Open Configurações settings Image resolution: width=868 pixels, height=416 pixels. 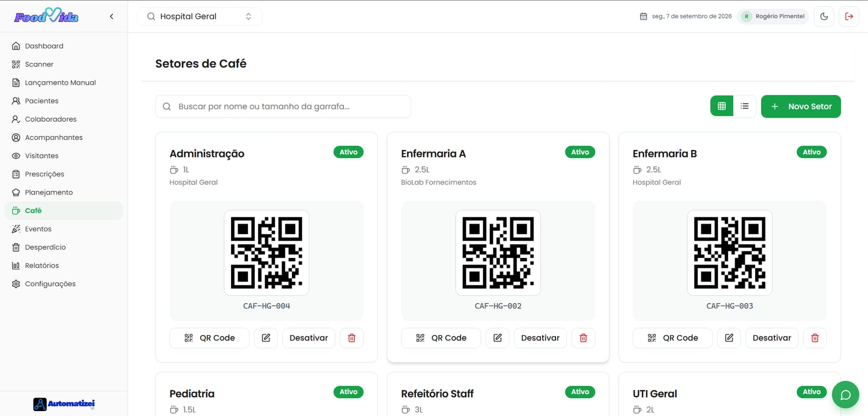[64, 283]
